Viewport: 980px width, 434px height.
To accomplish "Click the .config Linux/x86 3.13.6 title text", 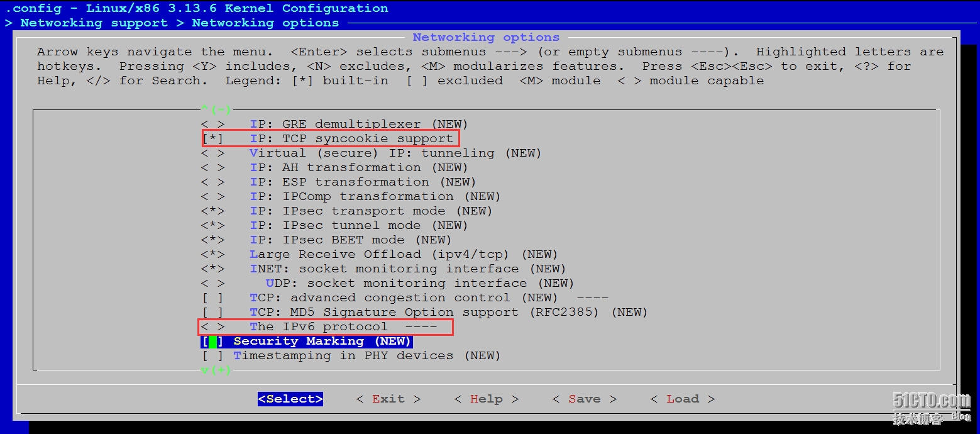I will (x=197, y=8).
